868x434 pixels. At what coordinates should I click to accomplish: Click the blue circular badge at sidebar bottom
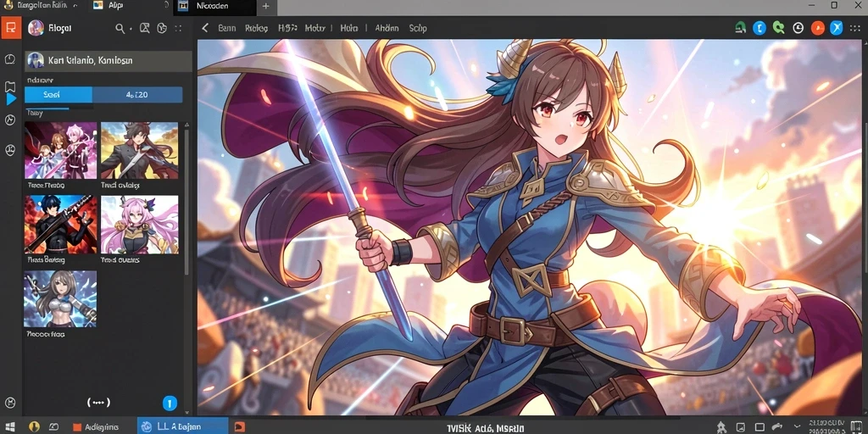click(x=170, y=403)
